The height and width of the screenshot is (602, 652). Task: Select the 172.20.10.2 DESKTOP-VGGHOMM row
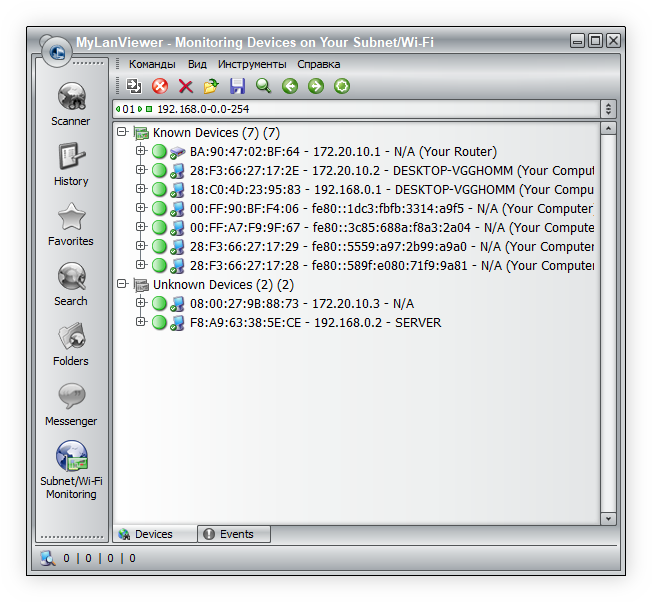click(392, 171)
